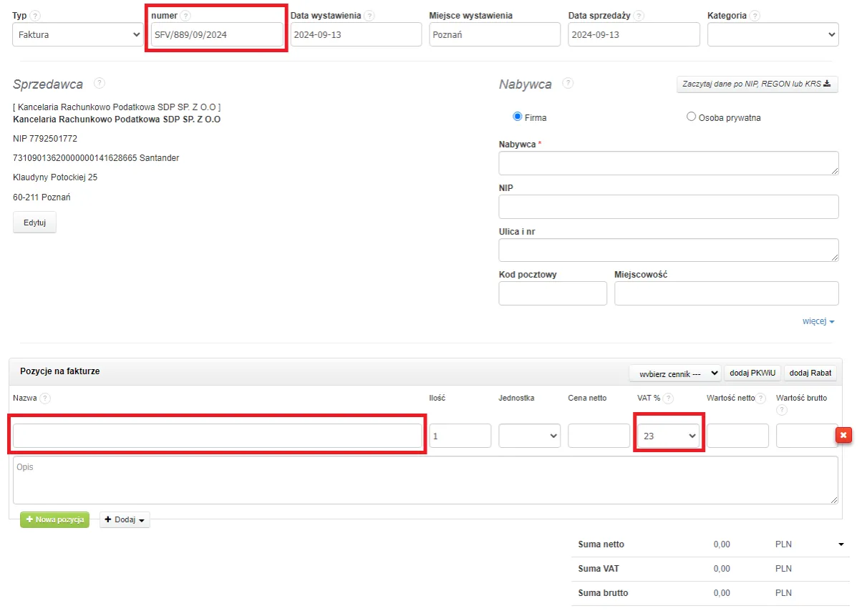Select the Osoba prywatna radio button
The width and height of the screenshot is (862, 616).
click(691, 117)
